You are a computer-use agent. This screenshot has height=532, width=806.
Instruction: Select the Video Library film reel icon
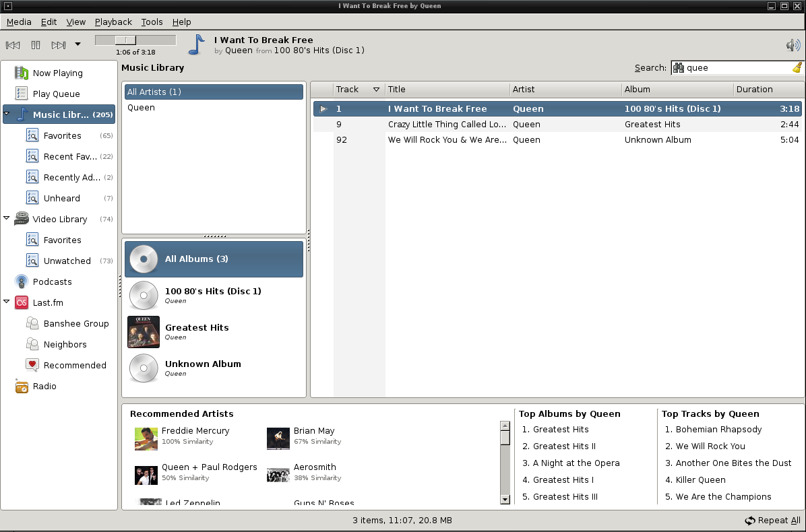(22, 219)
